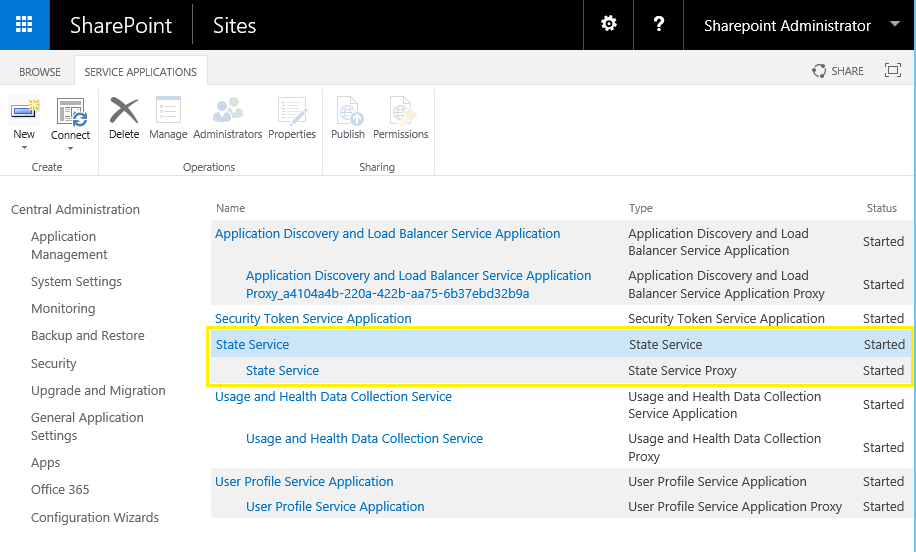
Task: Open the settings gear menu
Action: (609, 25)
